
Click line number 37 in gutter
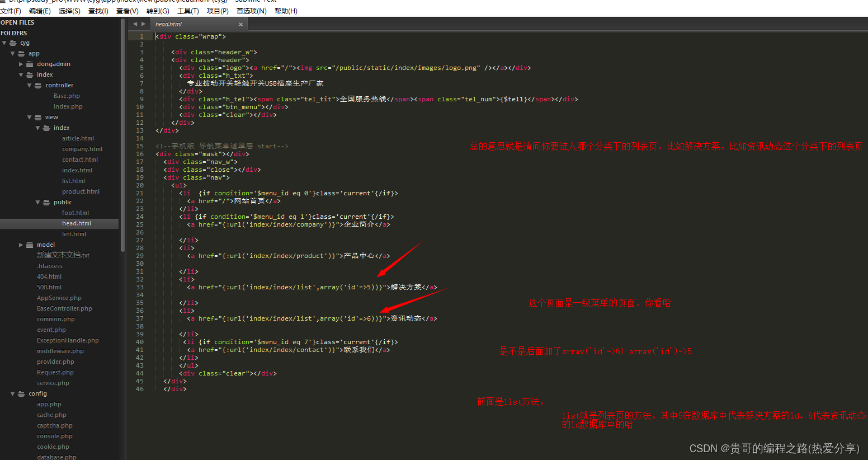point(140,318)
